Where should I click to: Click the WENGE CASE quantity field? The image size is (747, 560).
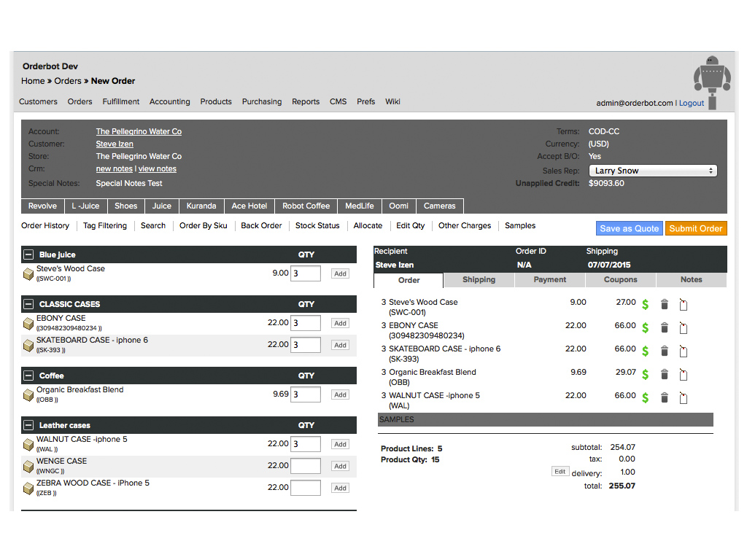(306, 466)
